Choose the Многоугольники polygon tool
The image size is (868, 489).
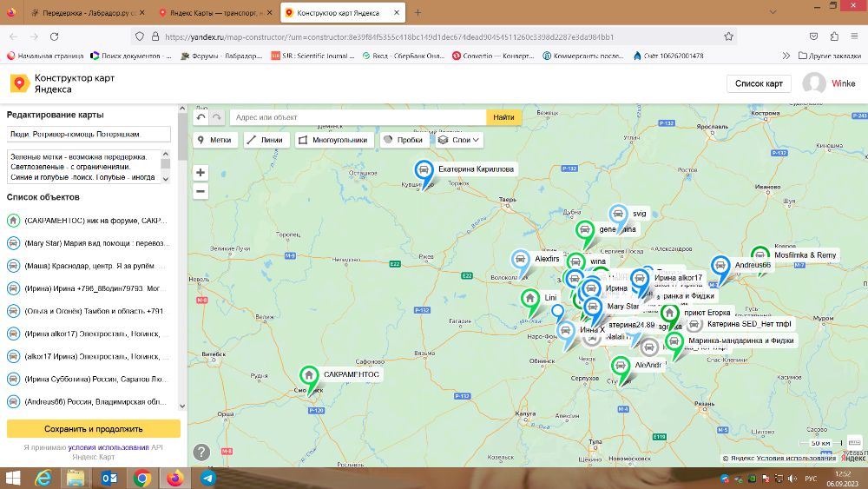(333, 139)
